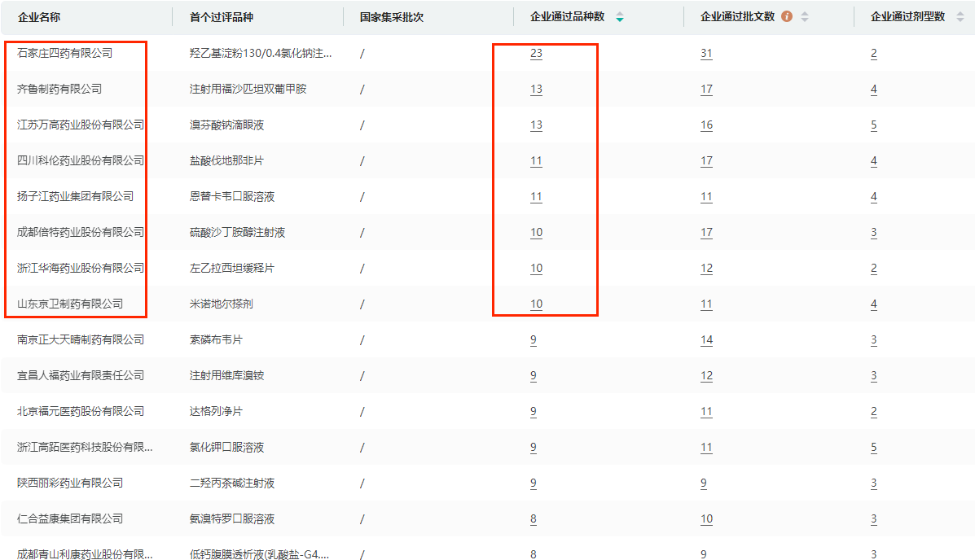Click drug name 索磷布韦片

click(x=217, y=339)
